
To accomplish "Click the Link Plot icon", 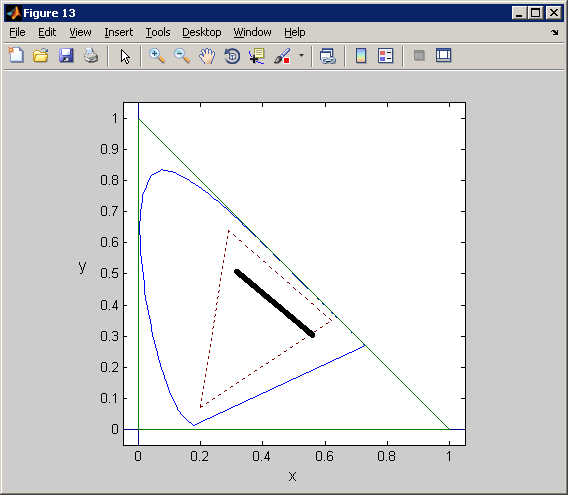I will pyautogui.click(x=328, y=56).
